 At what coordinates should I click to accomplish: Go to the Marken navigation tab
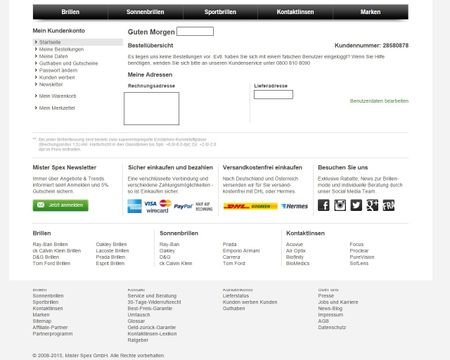pyautogui.click(x=370, y=12)
